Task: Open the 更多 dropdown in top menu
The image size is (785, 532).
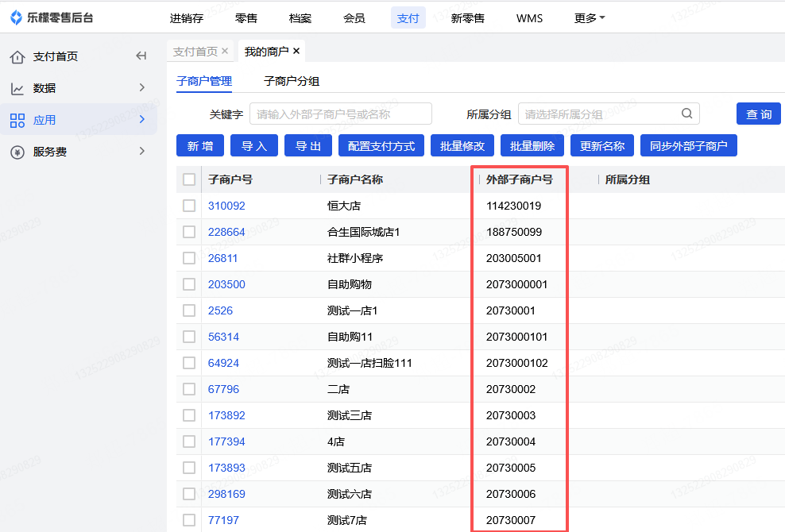Action: point(590,18)
